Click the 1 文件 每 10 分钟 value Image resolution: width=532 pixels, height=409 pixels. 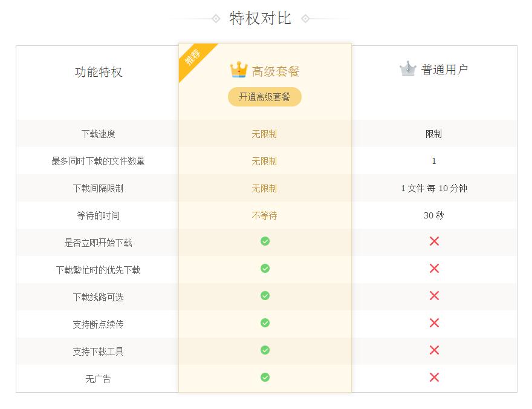point(433,189)
